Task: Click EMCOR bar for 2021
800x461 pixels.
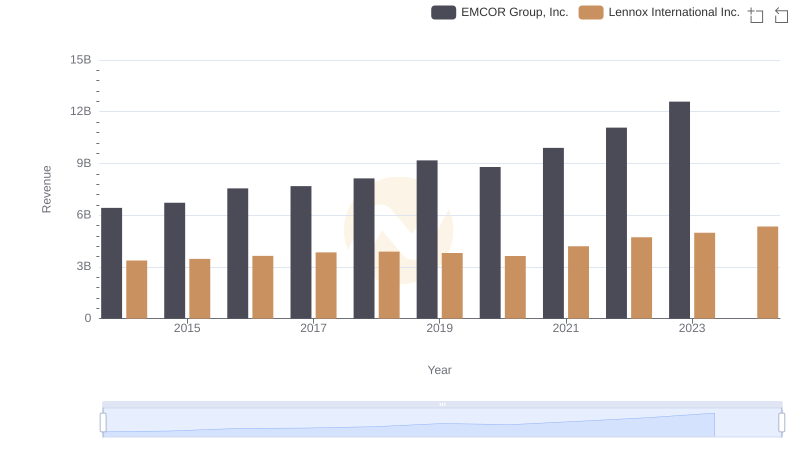Action: tap(553, 234)
